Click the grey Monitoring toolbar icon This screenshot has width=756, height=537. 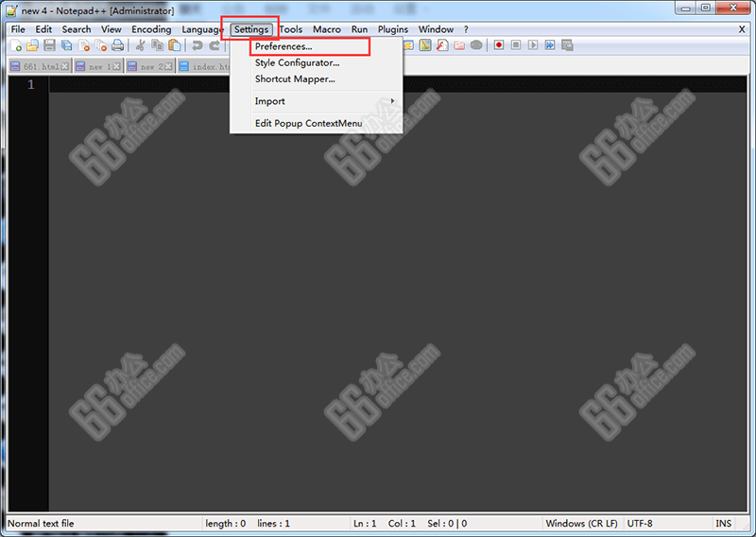(x=476, y=45)
